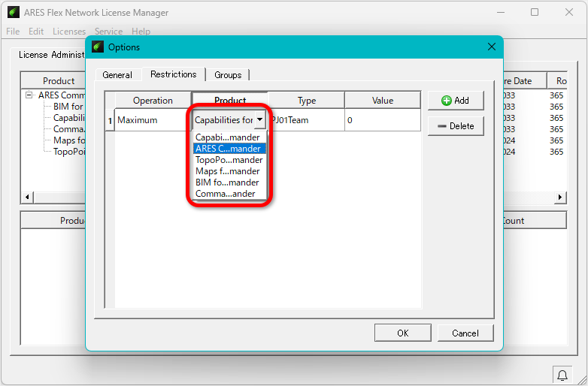Select 'Maps fo' tree item in main window

[x=69, y=140]
